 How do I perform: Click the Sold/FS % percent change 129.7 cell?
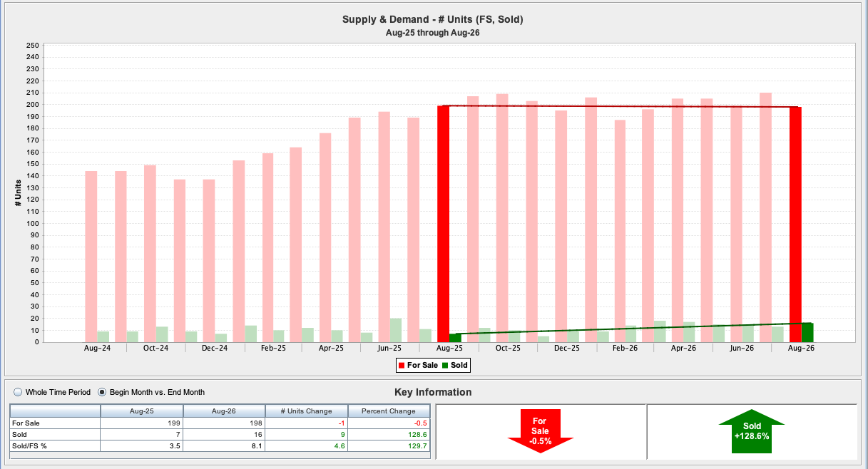(x=389, y=445)
